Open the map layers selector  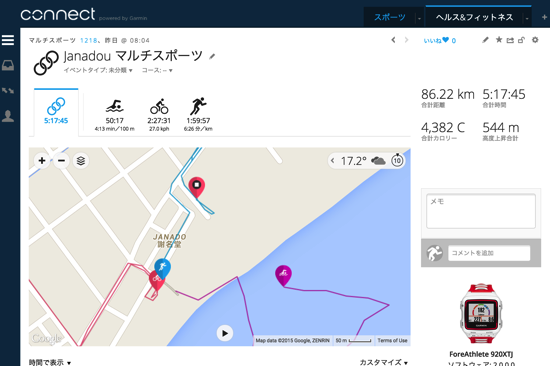pos(81,161)
